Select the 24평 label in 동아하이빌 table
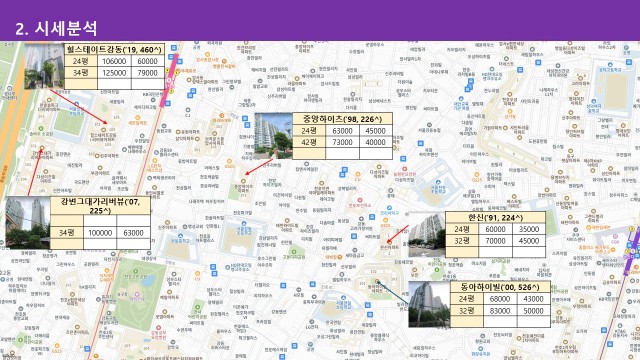The image size is (640, 360). (x=467, y=299)
